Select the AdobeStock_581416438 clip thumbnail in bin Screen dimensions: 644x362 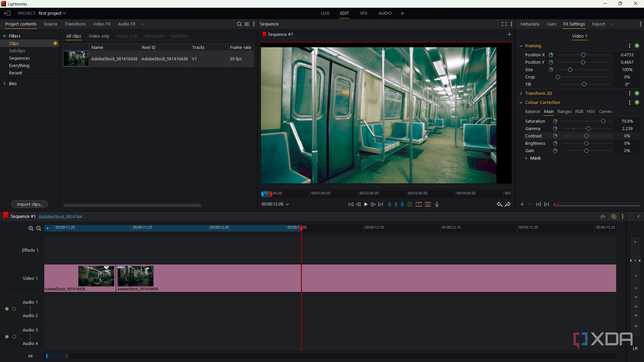[76, 59]
